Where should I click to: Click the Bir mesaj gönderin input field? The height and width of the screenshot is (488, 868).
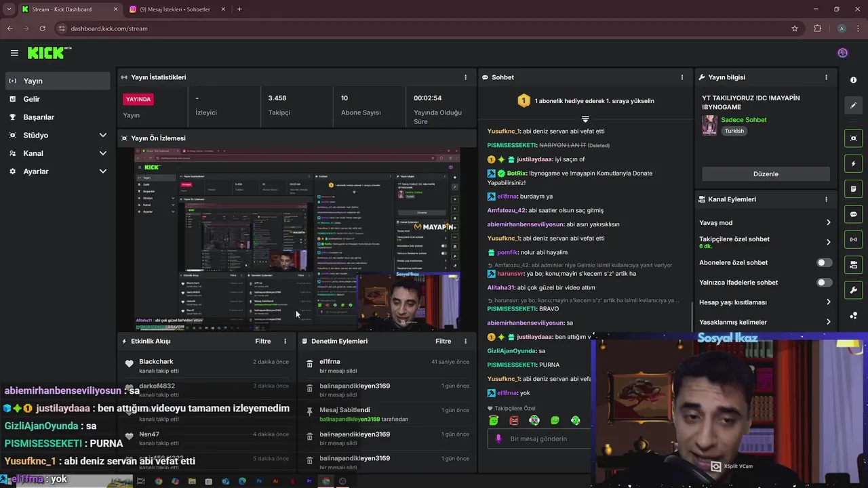[538, 439]
